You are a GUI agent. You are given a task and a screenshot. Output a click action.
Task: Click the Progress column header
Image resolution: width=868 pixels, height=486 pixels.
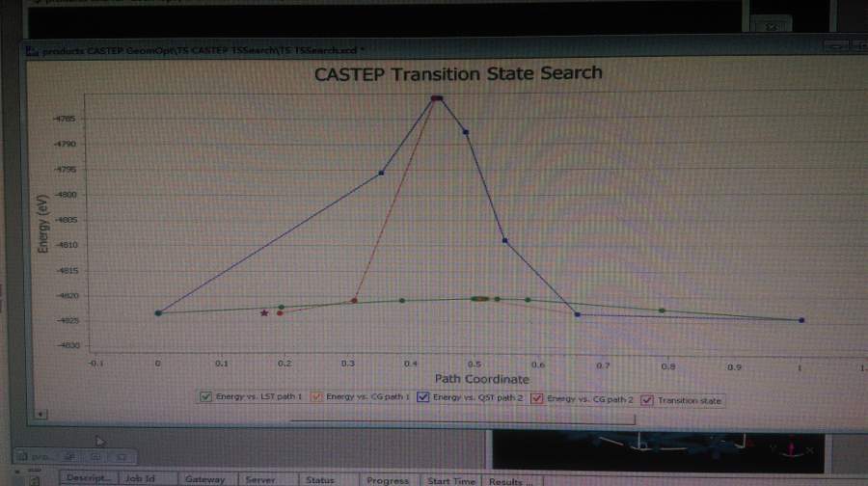click(x=388, y=480)
